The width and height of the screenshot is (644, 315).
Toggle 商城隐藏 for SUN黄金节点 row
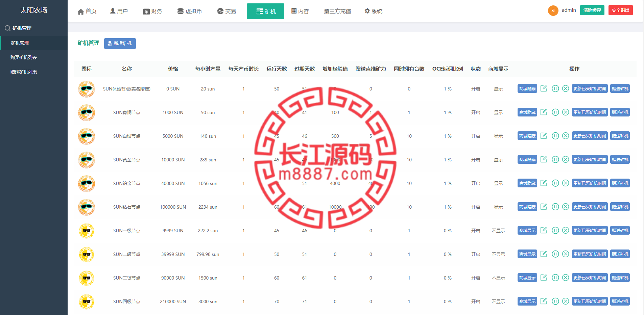coord(527,160)
